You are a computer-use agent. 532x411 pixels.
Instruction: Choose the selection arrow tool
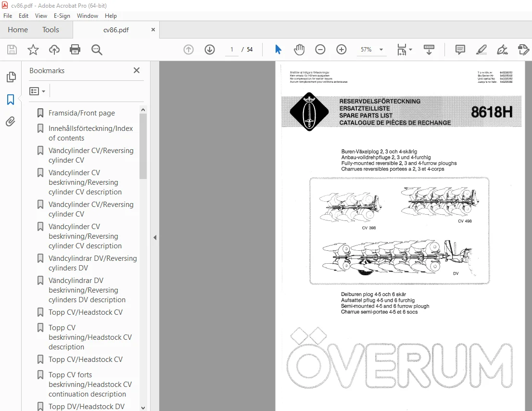[x=278, y=50]
